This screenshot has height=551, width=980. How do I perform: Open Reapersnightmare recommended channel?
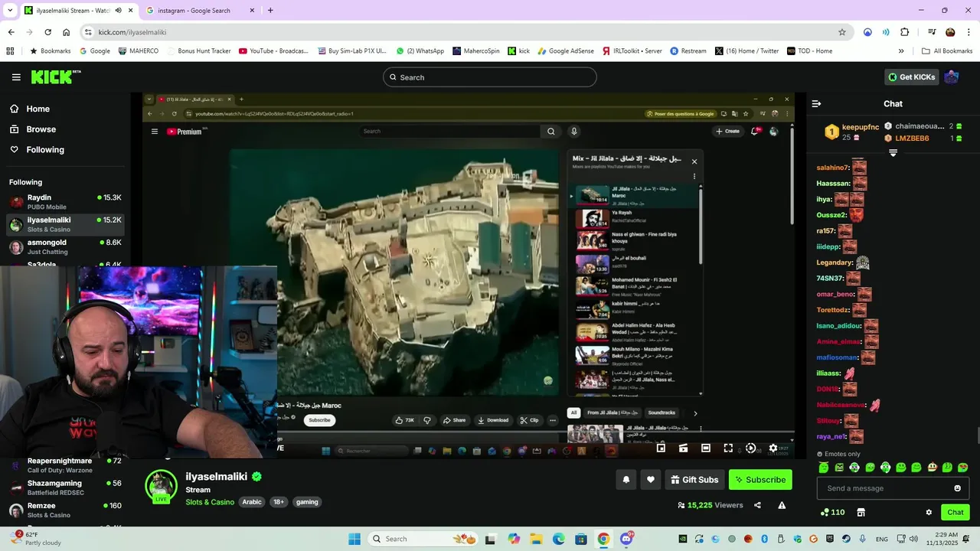[65, 465]
